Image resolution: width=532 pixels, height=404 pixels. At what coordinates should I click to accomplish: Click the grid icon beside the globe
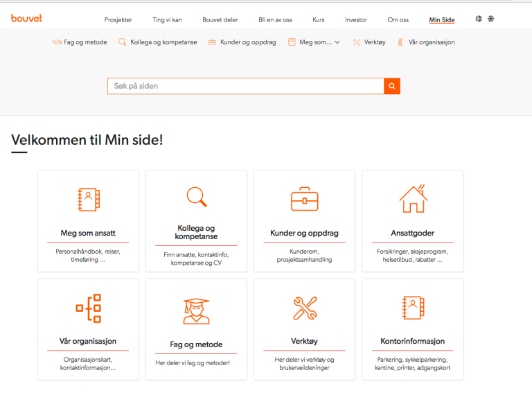pyautogui.click(x=491, y=19)
